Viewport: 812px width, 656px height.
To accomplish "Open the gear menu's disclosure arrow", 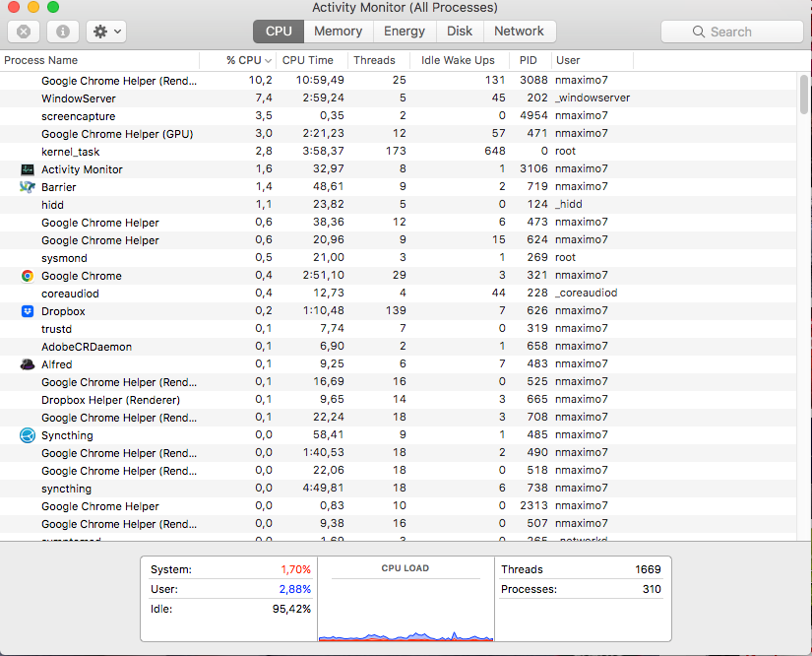I will click(x=117, y=31).
